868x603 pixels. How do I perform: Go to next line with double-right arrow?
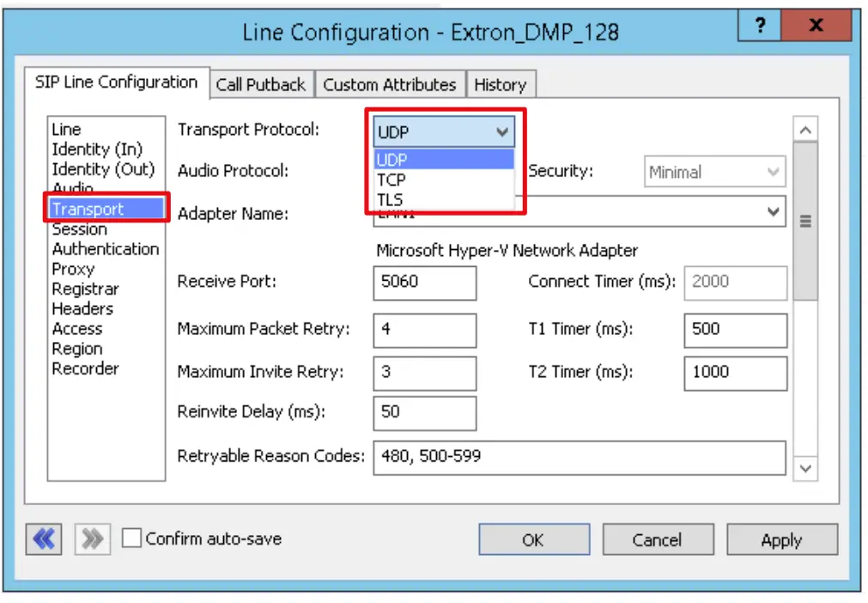coord(92,539)
